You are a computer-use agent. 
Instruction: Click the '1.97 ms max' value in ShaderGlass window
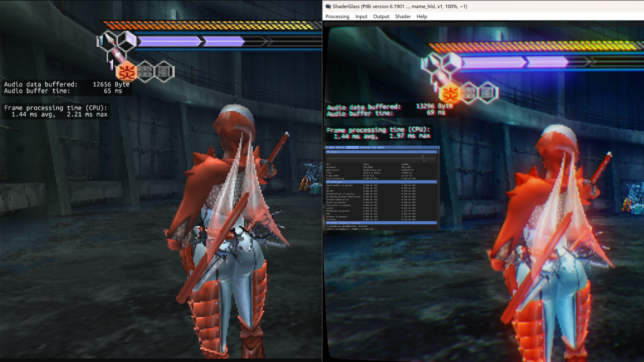point(410,136)
